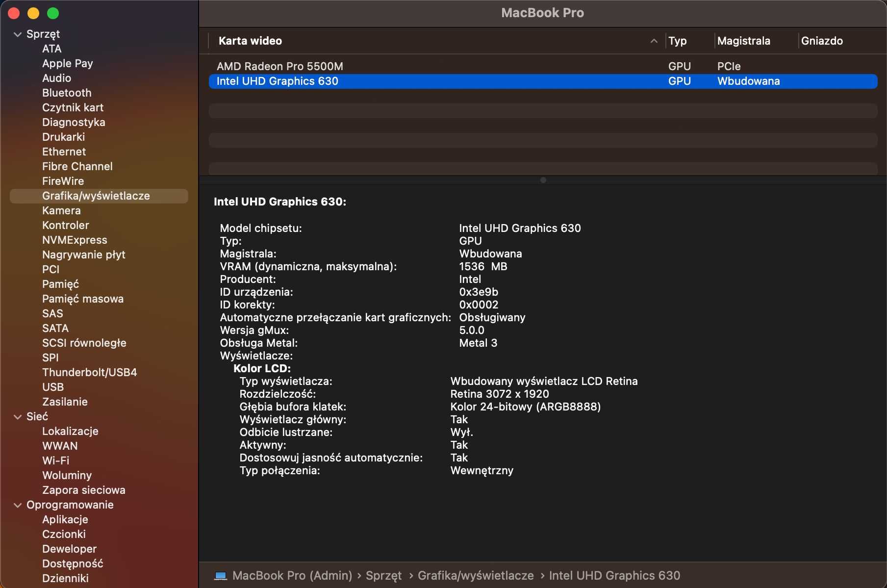887x588 pixels.
Task: Click the green zoom window button
Action: (x=53, y=13)
